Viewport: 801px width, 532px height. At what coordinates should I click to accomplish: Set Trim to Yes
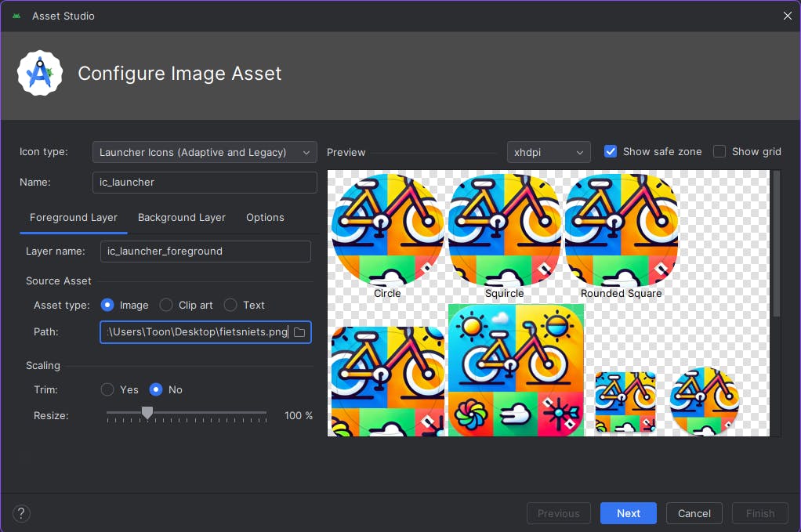click(x=108, y=389)
